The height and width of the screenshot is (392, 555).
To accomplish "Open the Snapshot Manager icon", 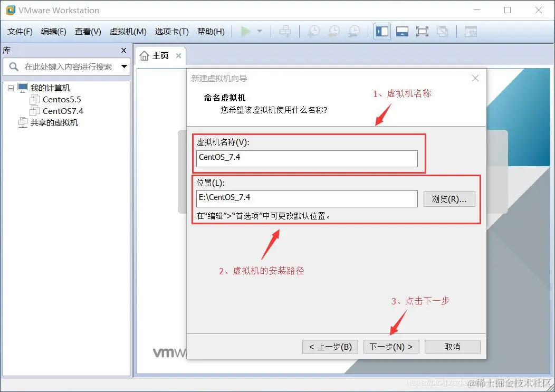I will click(354, 31).
